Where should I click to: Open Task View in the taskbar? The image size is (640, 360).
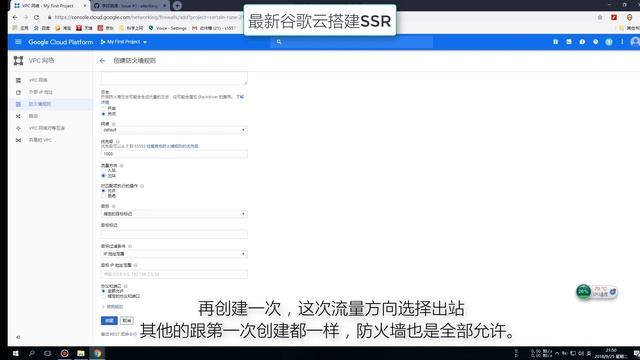[47, 353]
